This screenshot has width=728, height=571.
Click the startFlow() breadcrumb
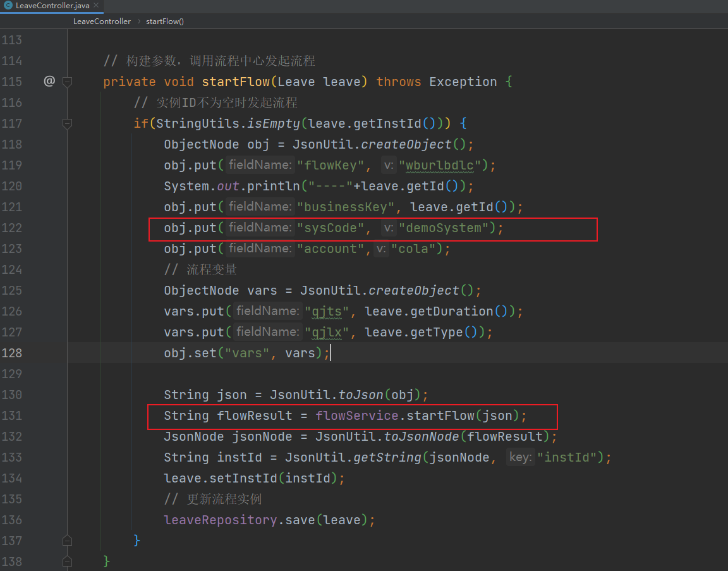tap(164, 21)
